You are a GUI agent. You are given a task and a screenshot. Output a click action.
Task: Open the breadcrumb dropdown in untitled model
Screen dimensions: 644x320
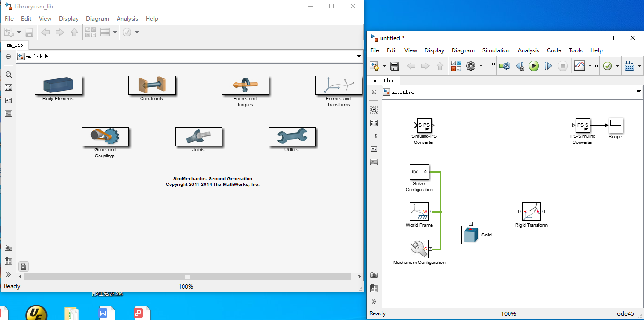tap(638, 92)
